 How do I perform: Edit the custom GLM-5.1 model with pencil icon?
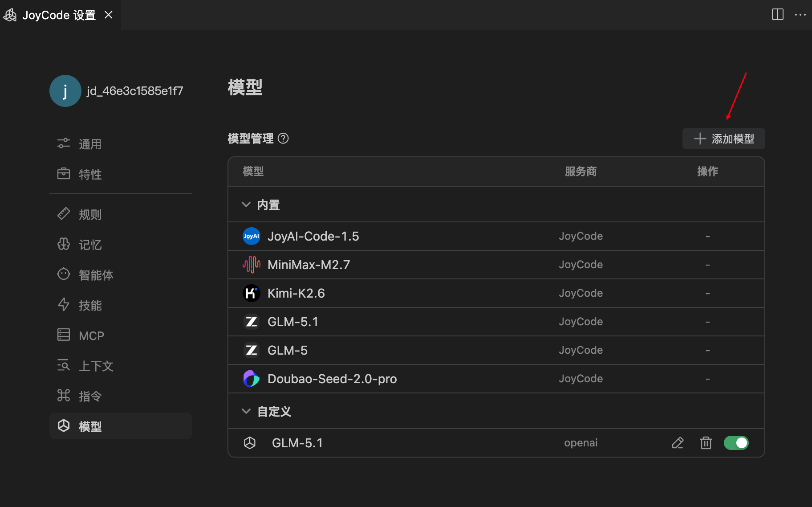[x=678, y=443]
